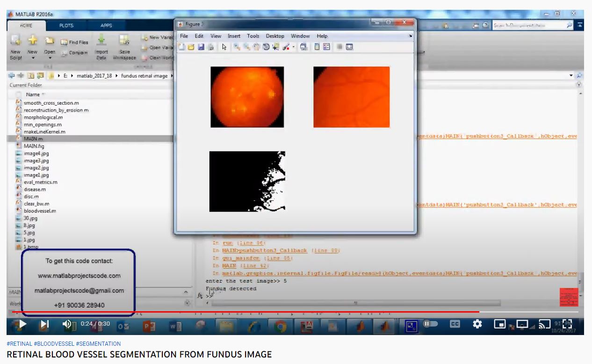Screen dimensions: 592x364
Task: Select bloodvessel.m in Current Folder
Action: [40, 211]
